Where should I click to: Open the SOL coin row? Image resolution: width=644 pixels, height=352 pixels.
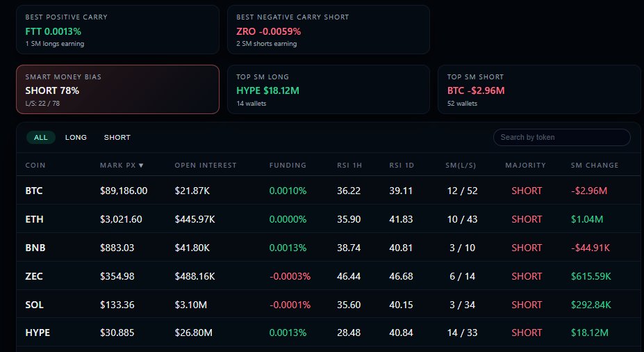(34, 304)
